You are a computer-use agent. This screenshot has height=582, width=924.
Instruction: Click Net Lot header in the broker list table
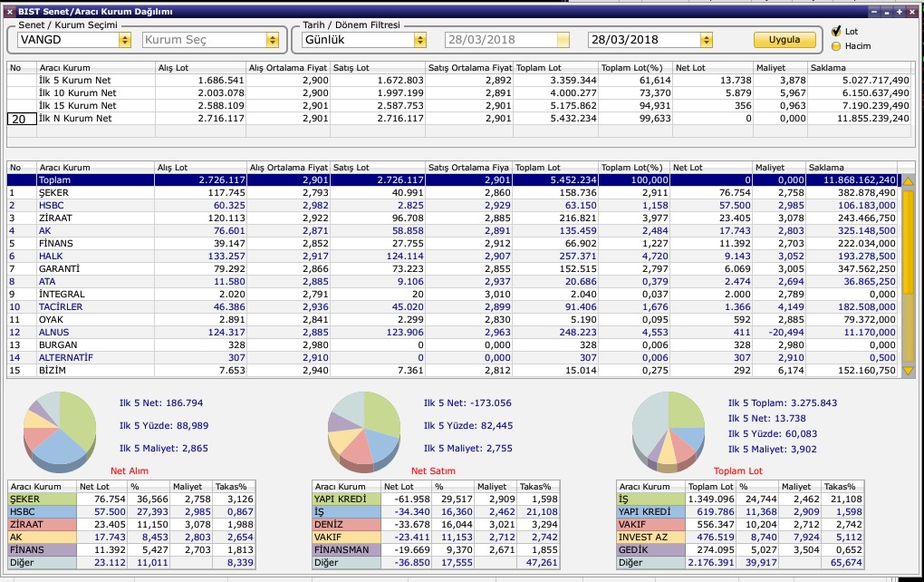[x=711, y=168]
